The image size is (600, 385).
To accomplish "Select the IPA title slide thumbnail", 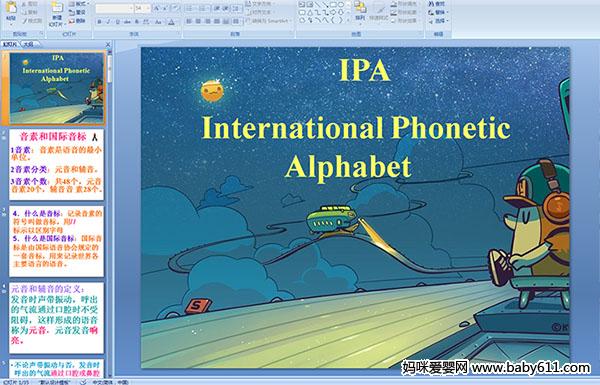I will point(57,88).
